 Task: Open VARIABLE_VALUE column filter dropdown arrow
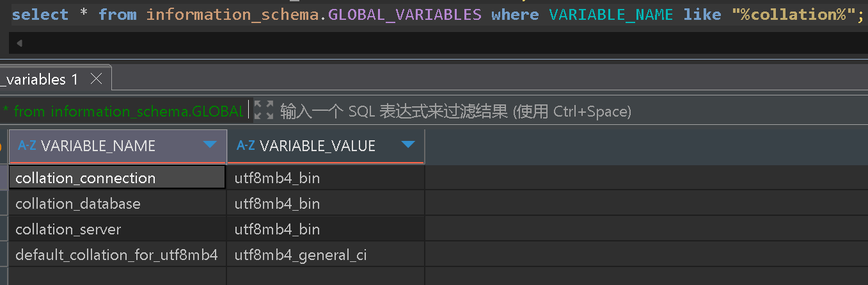[x=408, y=145]
